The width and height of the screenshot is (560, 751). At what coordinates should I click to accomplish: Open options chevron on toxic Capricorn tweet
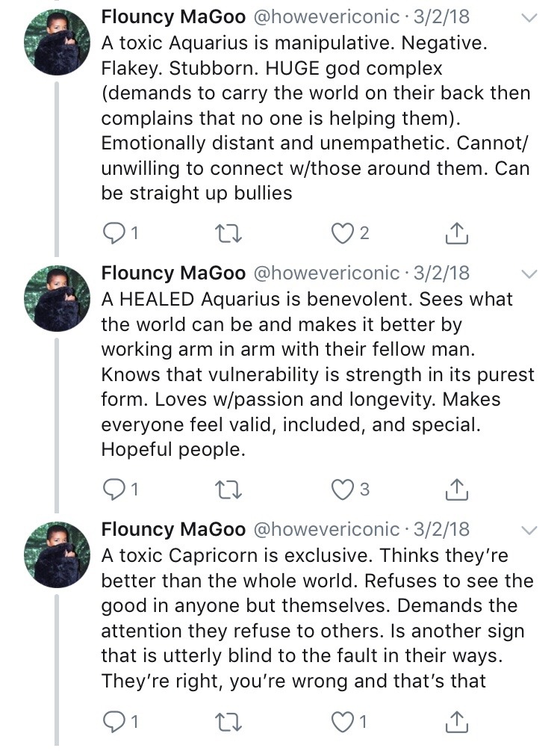[x=529, y=531]
